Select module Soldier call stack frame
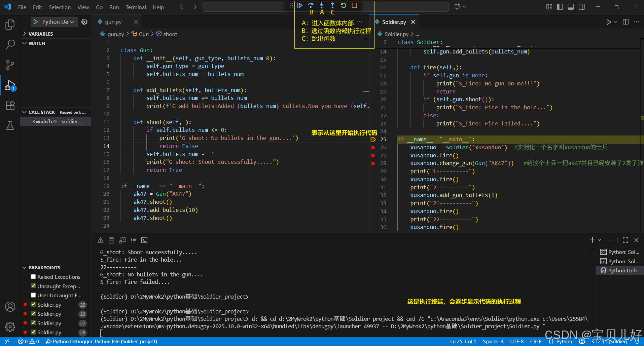This screenshot has width=644, height=346. click(x=56, y=121)
